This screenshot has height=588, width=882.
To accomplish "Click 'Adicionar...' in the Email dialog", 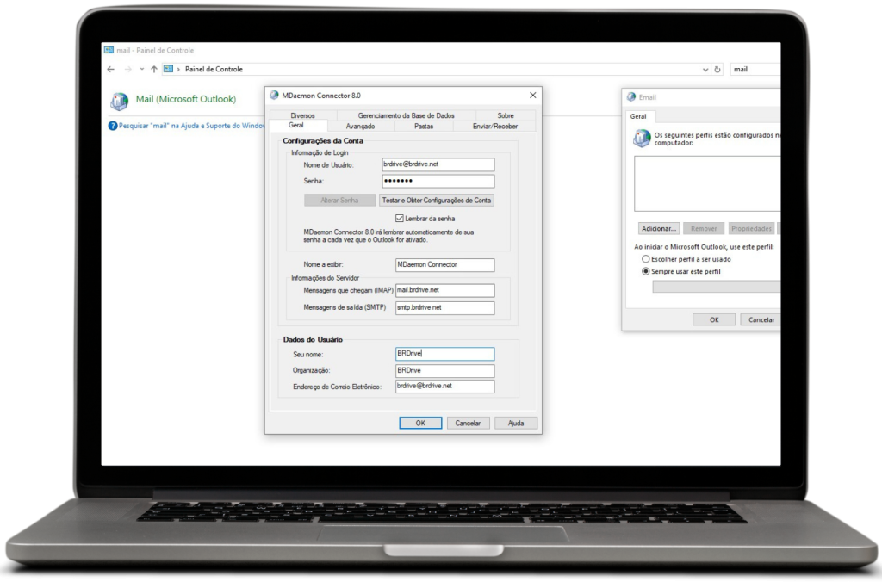I will 659,229.
